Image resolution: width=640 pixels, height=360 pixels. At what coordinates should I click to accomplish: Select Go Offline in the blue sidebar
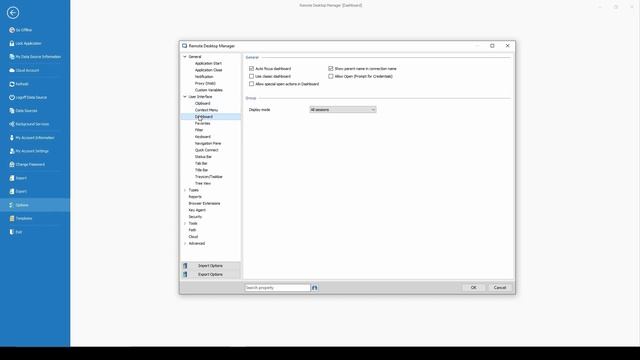coord(20,30)
